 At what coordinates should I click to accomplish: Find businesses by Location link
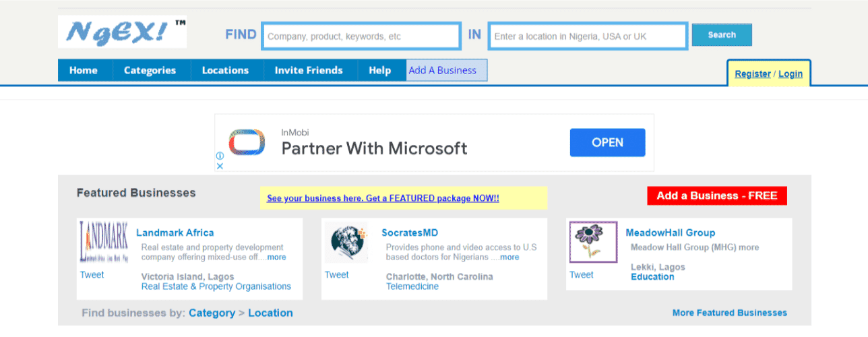(270, 313)
